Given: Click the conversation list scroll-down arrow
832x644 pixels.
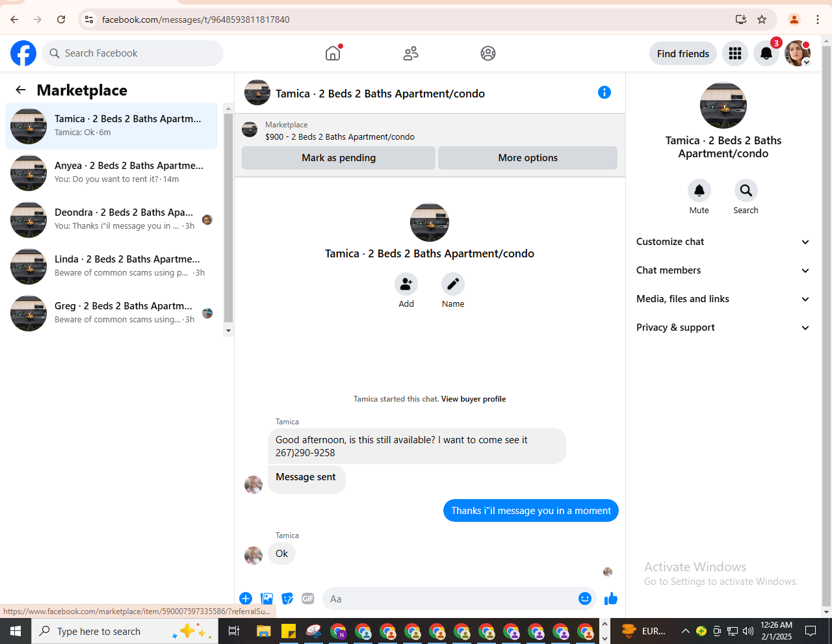Looking at the screenshot, I should click(x=228, y=331).
